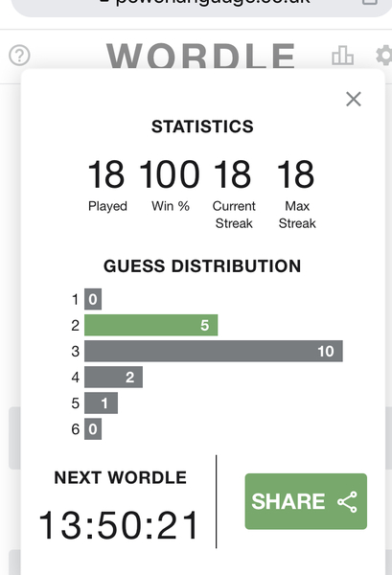The height and width of the screenshot is (575, 392).
Task: Click the Played count of 18
Action: pyautogui.click(x=106, y=174)
